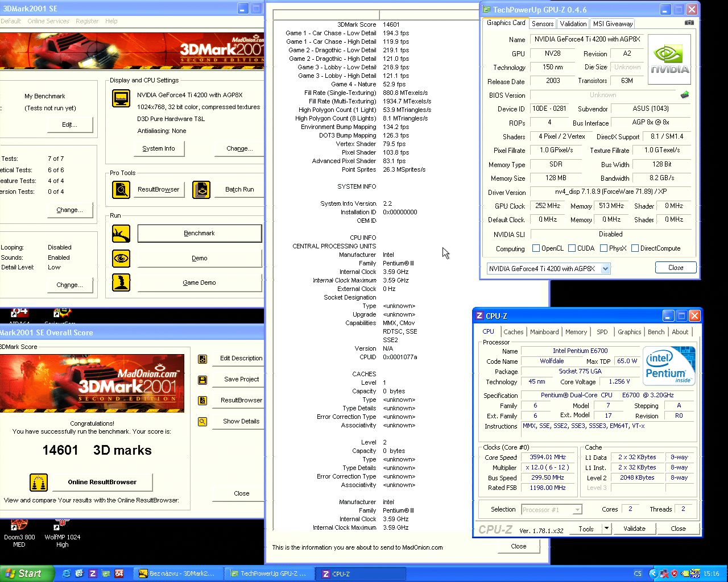Screen dimensions: 728x582
Task: Click the Batch Run button
Action: (239, 189)
